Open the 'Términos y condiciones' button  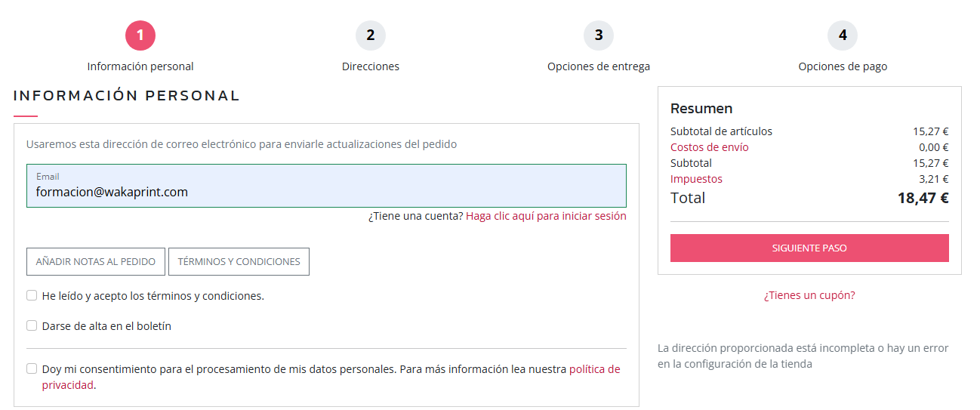239,262
